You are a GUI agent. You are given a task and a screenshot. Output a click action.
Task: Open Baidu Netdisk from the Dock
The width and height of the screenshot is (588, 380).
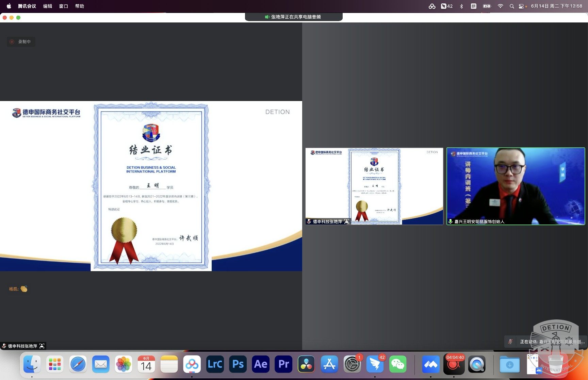(x=192, y=364)
